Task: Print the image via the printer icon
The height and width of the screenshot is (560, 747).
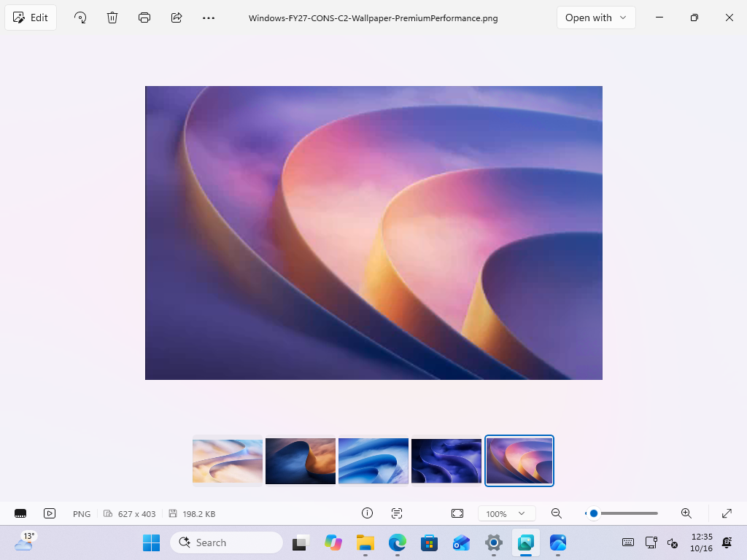Action: 144,18
